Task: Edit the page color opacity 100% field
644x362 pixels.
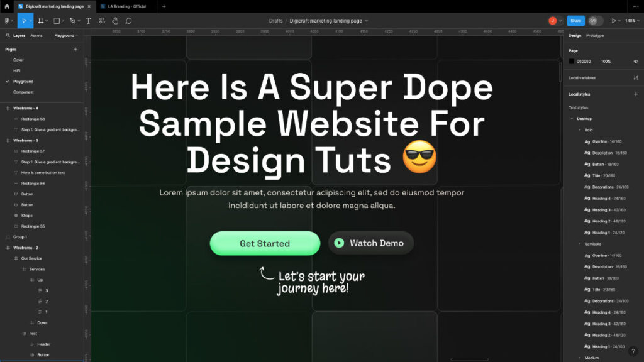Action: pos(606,62)
